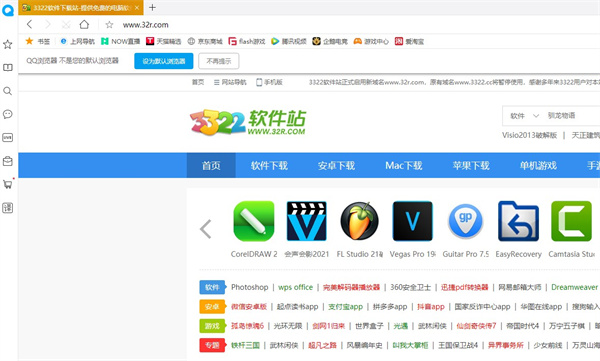Open 安卓下载 navigation item

coord(337,165)
